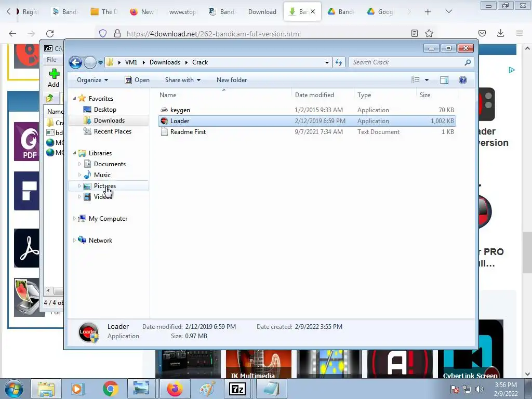Click Open in Explorer toolbar

137,80
